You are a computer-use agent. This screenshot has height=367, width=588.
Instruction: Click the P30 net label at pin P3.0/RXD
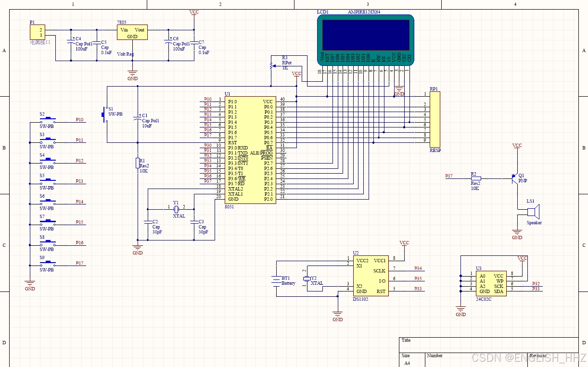207,145
